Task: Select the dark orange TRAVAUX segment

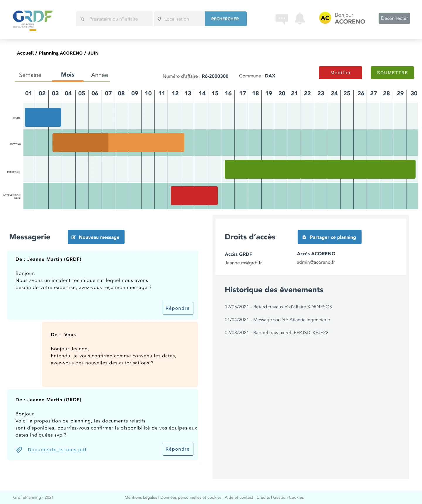Action: (80, 143)
